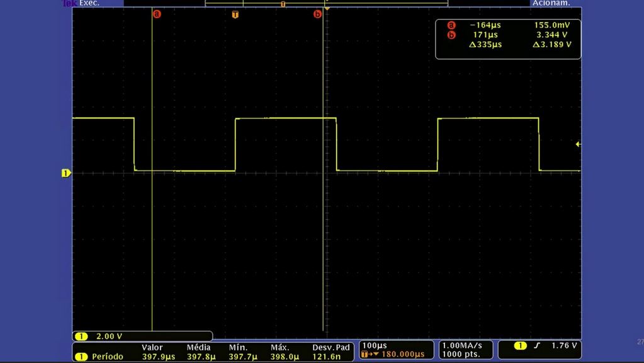Click the 1.76 V trigger level readout

coord(564,346)
